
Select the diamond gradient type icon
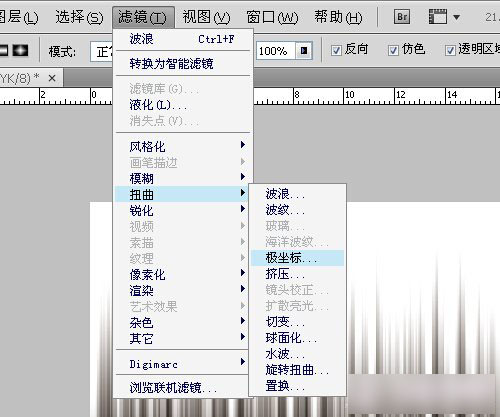point(20,50)
